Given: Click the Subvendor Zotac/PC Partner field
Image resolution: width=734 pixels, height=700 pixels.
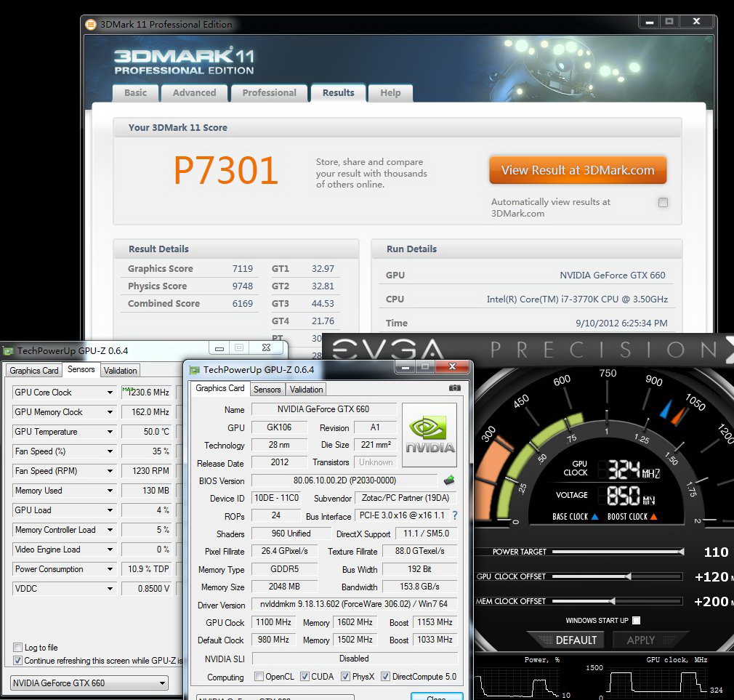Looking at the screenshot, I should 406,498.
